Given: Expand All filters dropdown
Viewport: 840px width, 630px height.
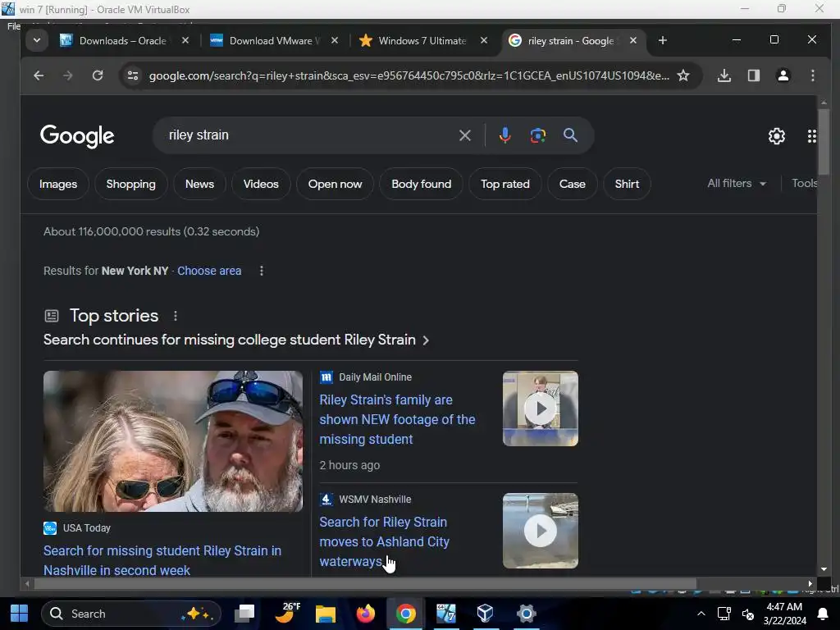Looking at the screenshot, I should (x=737, y=183).
